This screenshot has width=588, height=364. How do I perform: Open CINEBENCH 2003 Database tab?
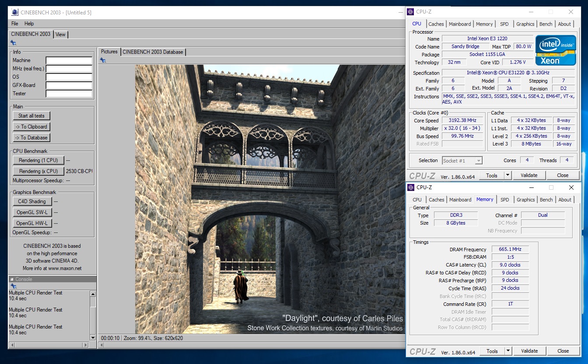(x=153, y=52)
